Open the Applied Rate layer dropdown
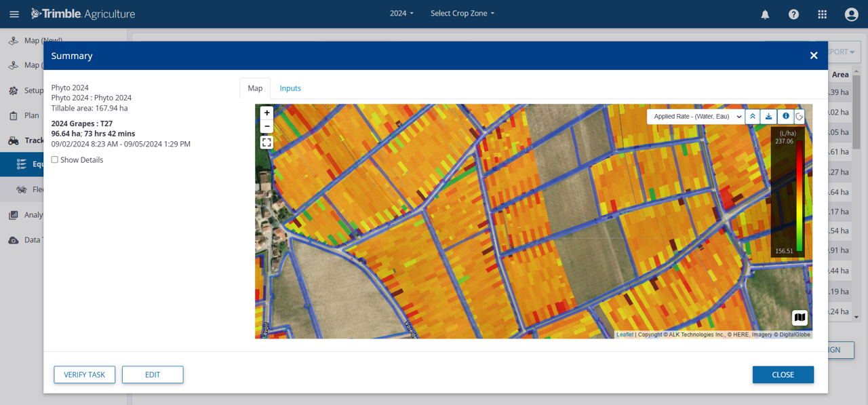This screenshot has width=868, height=405. pyautogui.click(x=694, y=116)
